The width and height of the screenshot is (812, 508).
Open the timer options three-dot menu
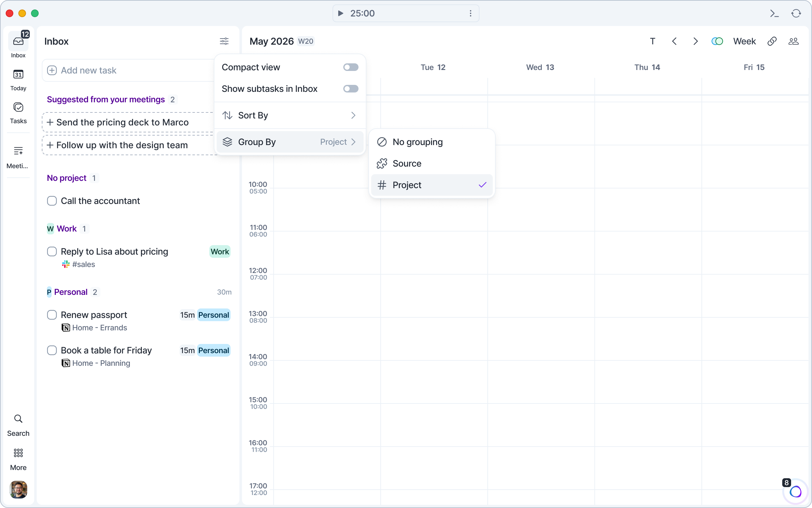[x=470, y=13]
